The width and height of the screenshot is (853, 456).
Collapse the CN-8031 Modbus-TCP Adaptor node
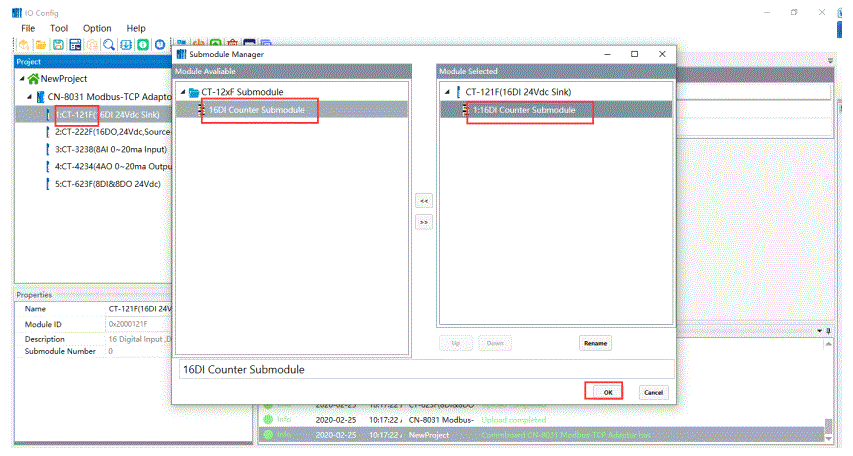[29, 97]
